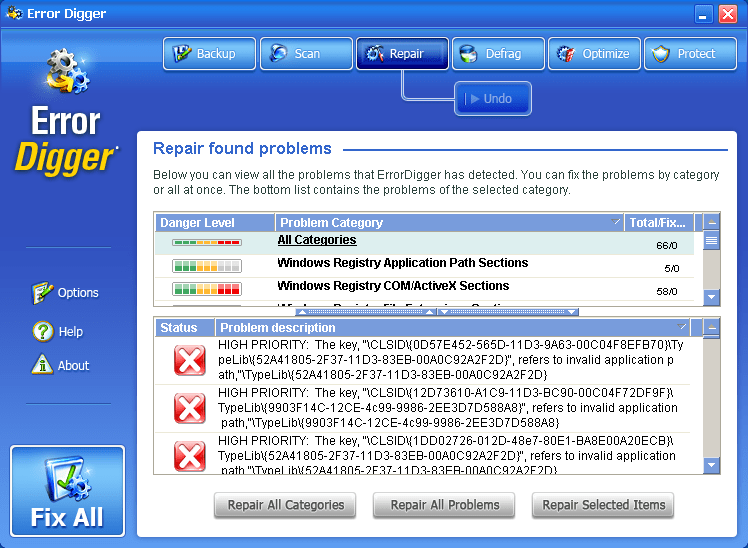Click the Protect shield icon
This screenshot has width=748, height=548.
click(661, 54)
